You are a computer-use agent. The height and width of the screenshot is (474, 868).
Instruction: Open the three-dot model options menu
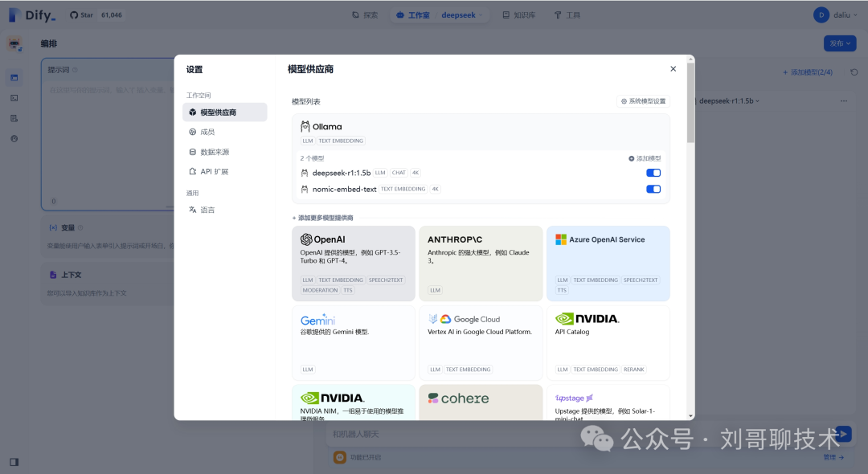(844, 101)
